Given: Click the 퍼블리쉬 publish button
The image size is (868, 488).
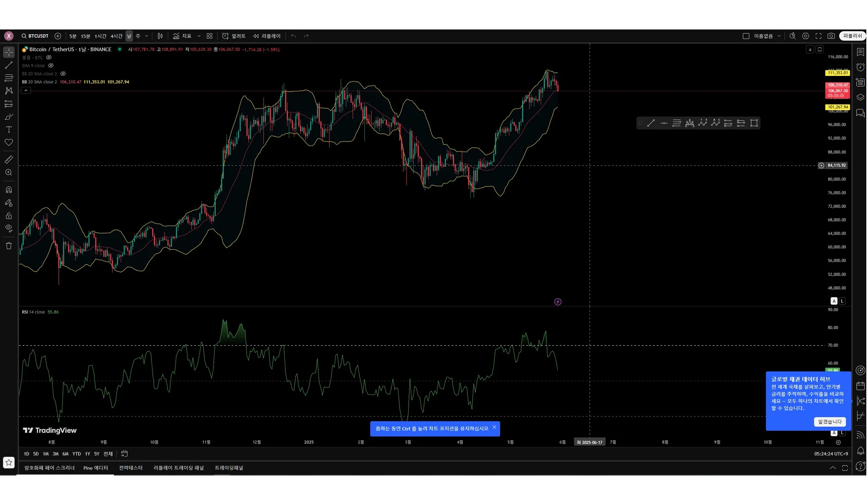Looking at the screenshot, I should (x=852, y=36).
